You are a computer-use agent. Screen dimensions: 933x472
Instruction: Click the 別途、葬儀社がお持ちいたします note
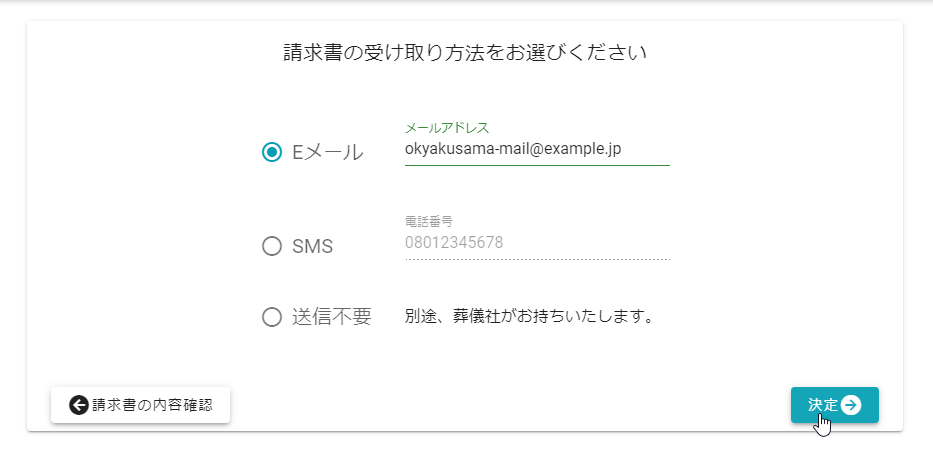530,317
